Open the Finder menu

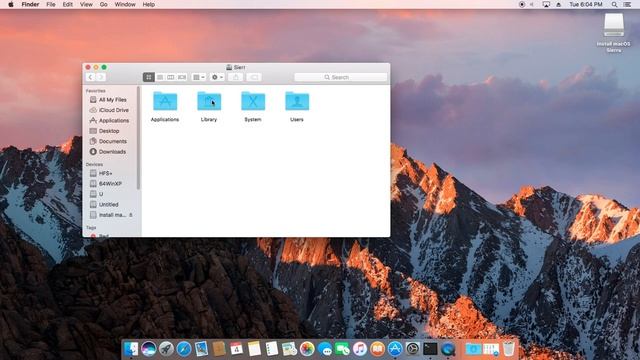[x=30, y=4]
